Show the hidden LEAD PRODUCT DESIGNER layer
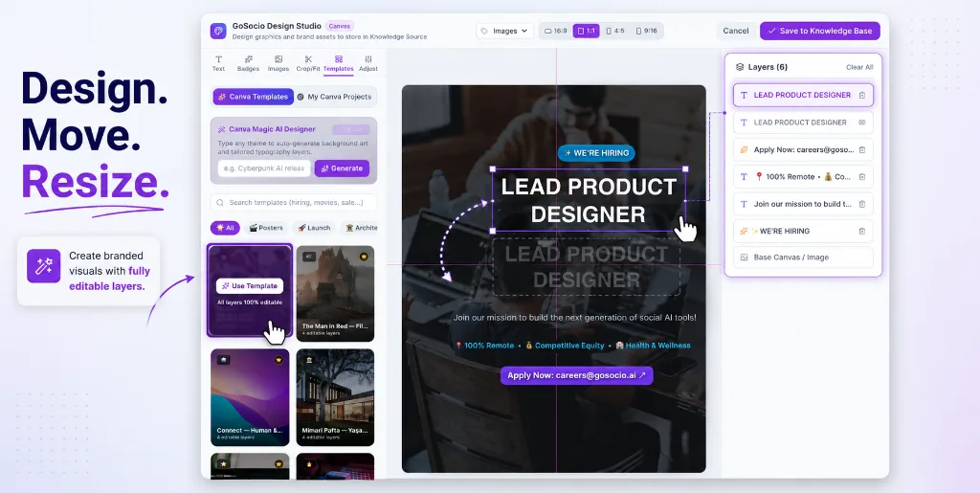Image resolution: width=980 pixels, height=493 pixels. click(862, 123)
